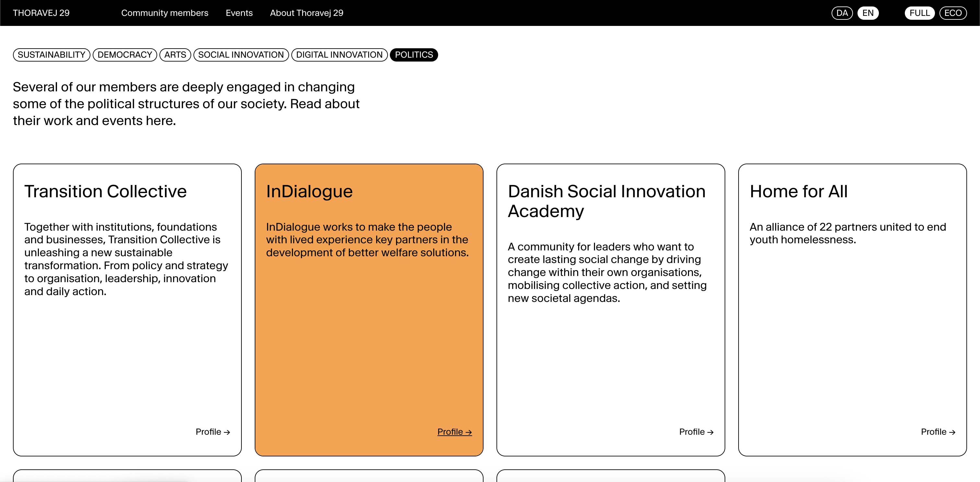Viewport: 980px width, 482px height.
Task: Filter members by Sustainability
Action: pos(51,55)
